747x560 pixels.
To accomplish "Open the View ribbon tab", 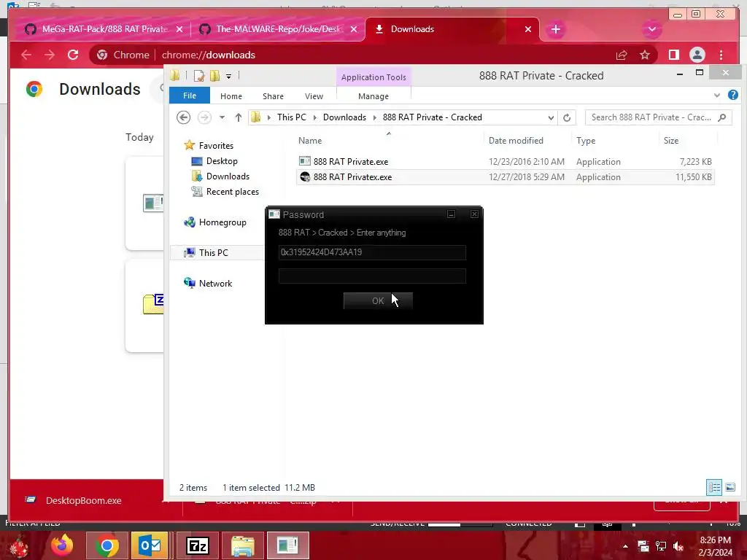I will click(314, 96).
